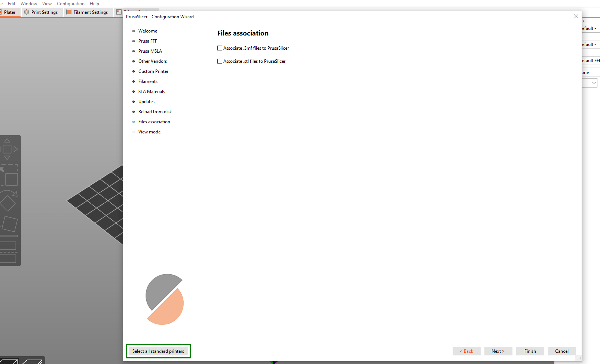The image size is (600, 364).
Task: Open the Configuration menu
Action: point(71,4)
